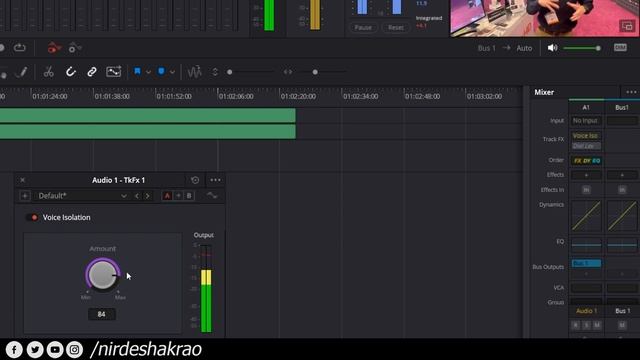Click the horizontal zoom arrows icon
640x360 pixels.
pos(288,72)
